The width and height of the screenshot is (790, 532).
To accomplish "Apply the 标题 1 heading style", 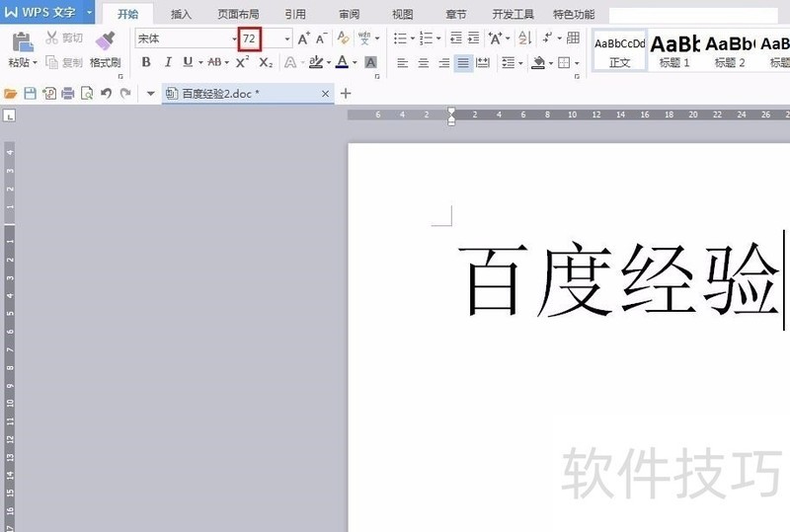I will [x=674, y=48].
